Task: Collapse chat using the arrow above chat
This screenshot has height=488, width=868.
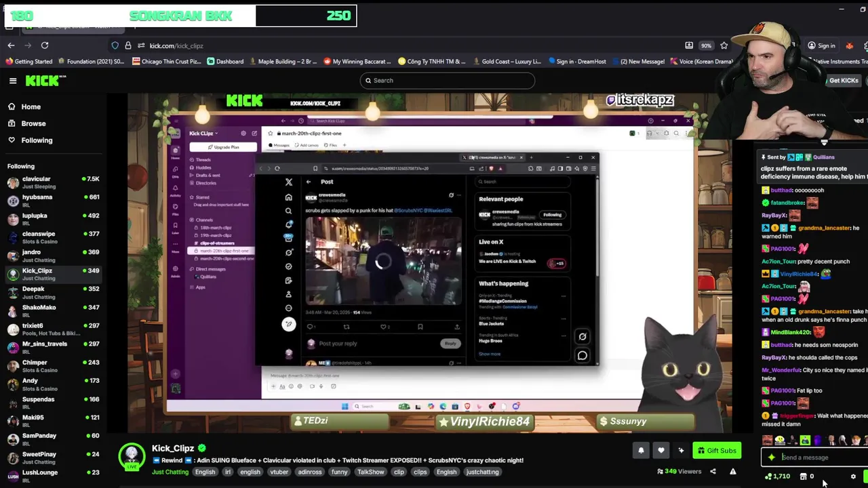Action: (824, 142)
